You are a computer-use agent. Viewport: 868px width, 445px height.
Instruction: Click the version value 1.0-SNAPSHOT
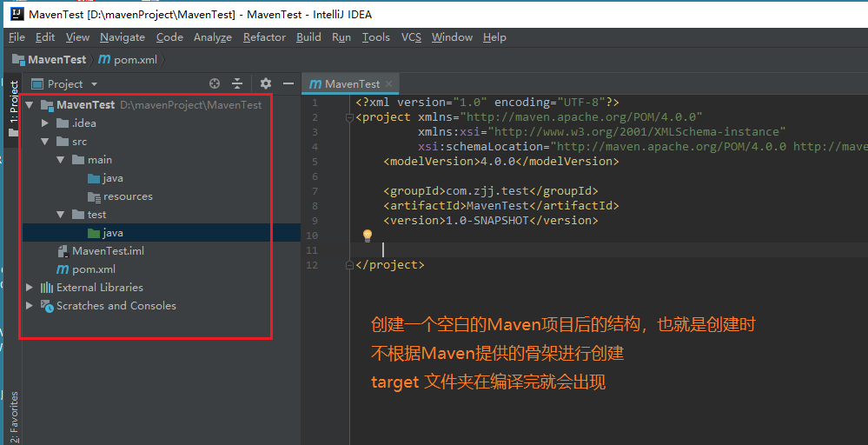(x=487, y=220)
